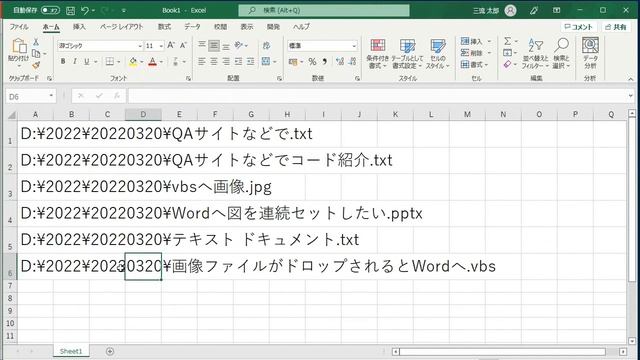Open the borders dropdown arrow
640x360 pixels.
click(119, 62)
